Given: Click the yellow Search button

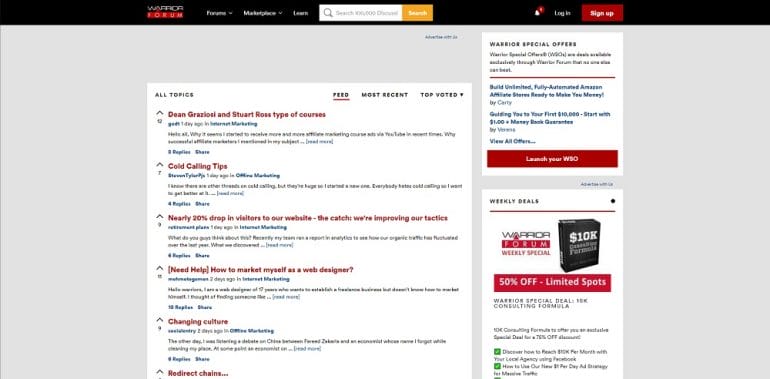Looking at the screenshot, I should point(417,13).
